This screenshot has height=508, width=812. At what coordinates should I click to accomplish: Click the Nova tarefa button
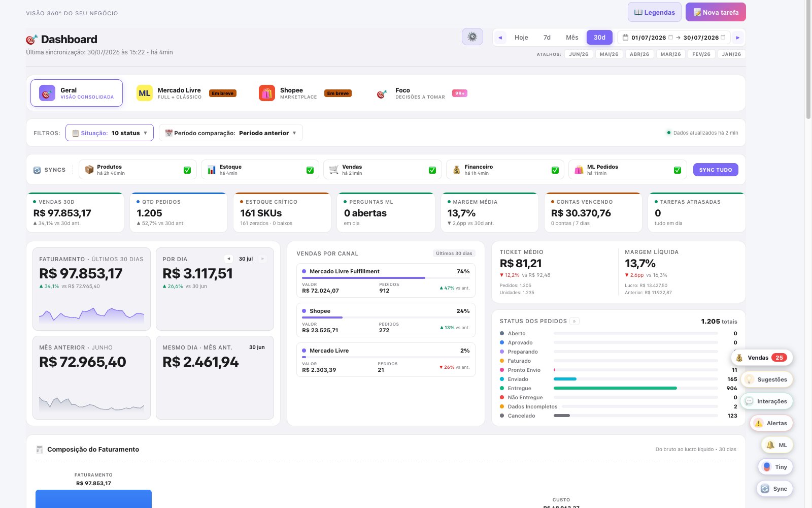tap(716, 12)
